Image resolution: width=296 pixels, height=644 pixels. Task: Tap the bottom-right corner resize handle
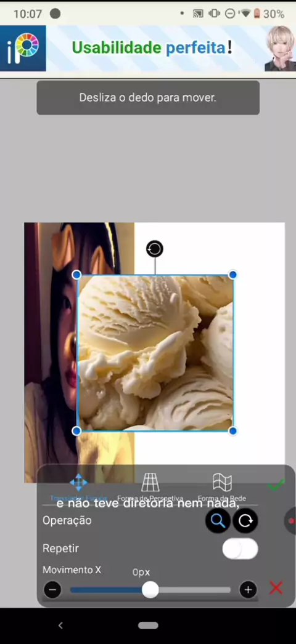tap(232, 431)
